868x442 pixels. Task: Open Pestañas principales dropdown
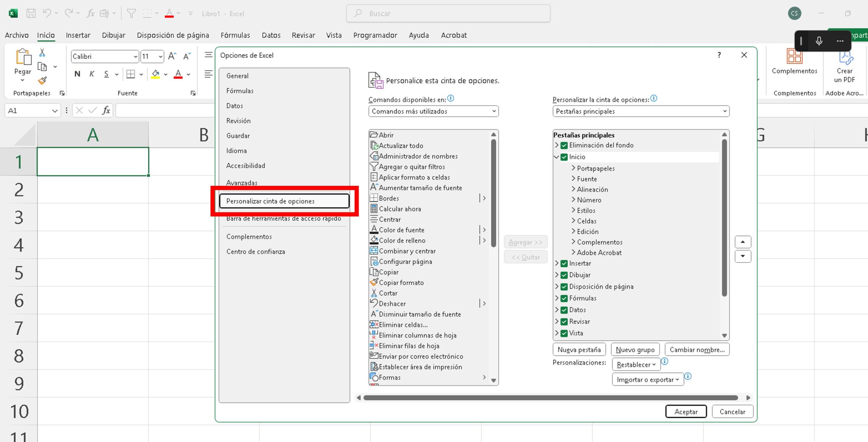click(641, 111)
